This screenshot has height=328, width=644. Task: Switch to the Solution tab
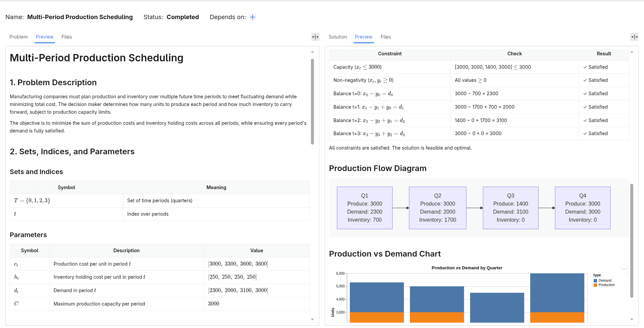338,37
